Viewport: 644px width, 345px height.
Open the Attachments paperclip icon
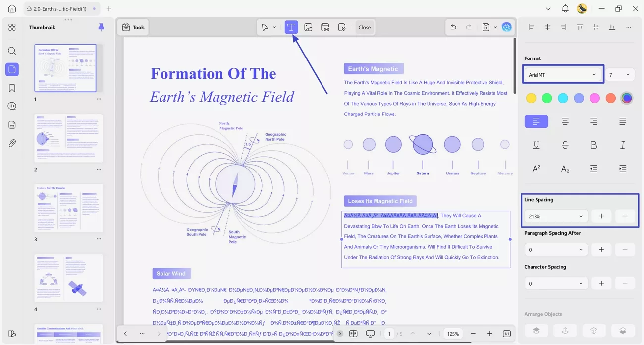pos(12,143)
